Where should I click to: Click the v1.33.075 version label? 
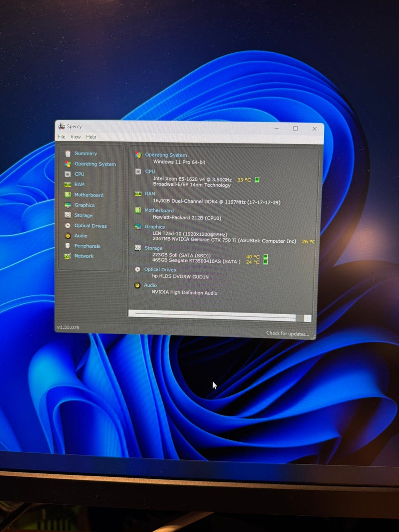(x=68, y=328)
